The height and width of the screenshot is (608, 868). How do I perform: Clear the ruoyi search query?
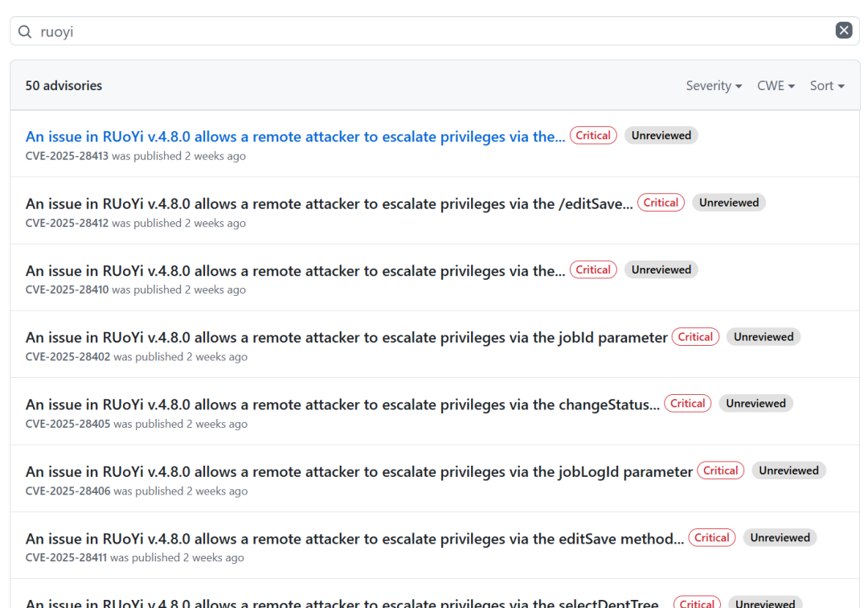coord(844,30)
